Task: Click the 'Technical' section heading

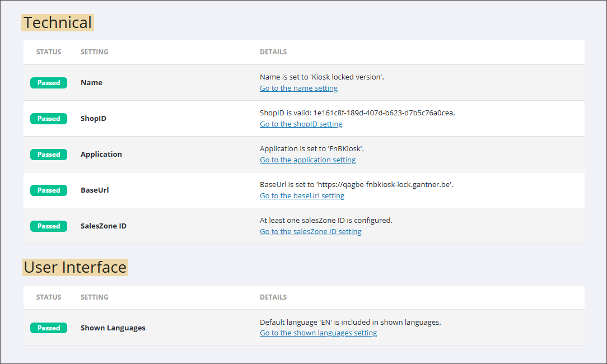Action: tap(57, 22)
